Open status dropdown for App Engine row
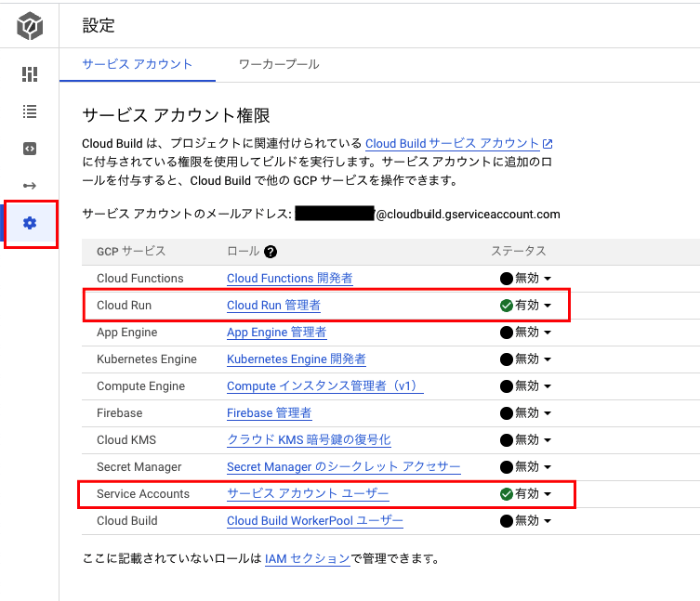Image resolution: width=700 pixels, height=601 pixels. click(525, 333)
